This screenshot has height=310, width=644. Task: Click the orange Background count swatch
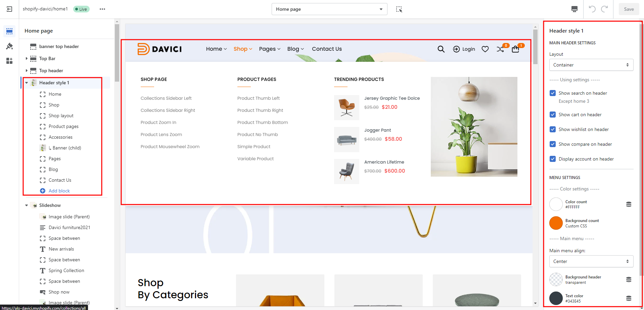tap(556, 223)
